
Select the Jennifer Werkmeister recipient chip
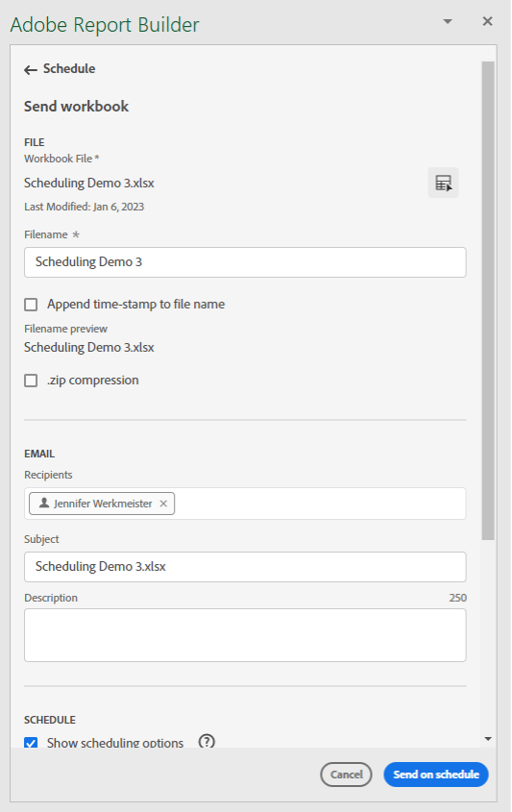(102, 504)
